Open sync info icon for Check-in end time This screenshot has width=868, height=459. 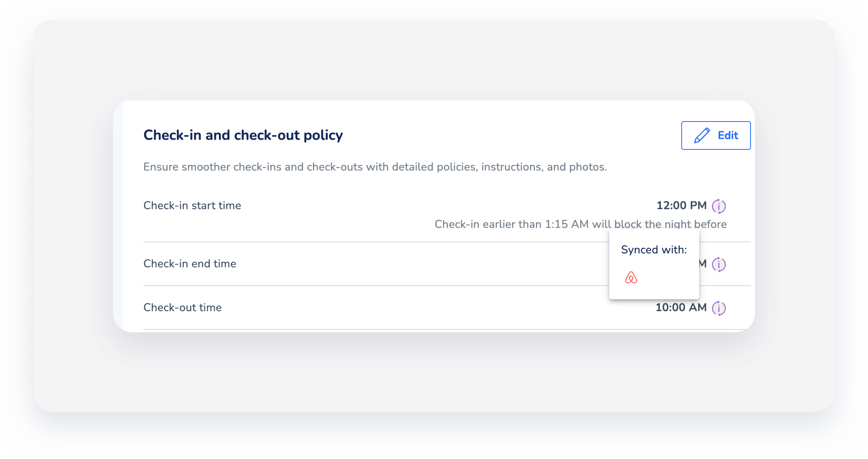pos(719,264)
